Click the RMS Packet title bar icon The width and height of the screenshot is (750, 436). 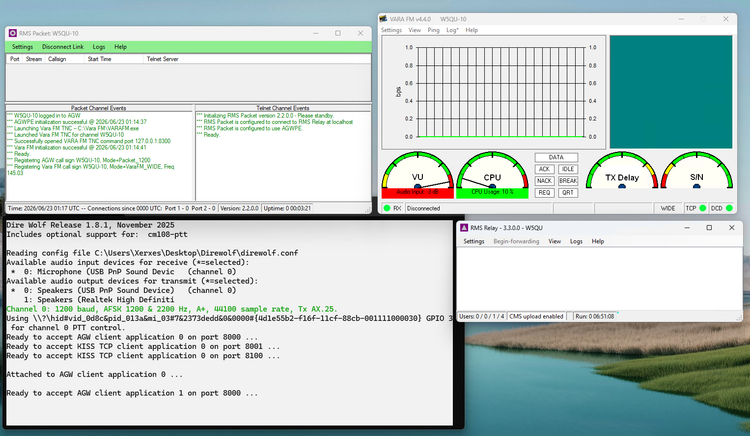[13, 33]
